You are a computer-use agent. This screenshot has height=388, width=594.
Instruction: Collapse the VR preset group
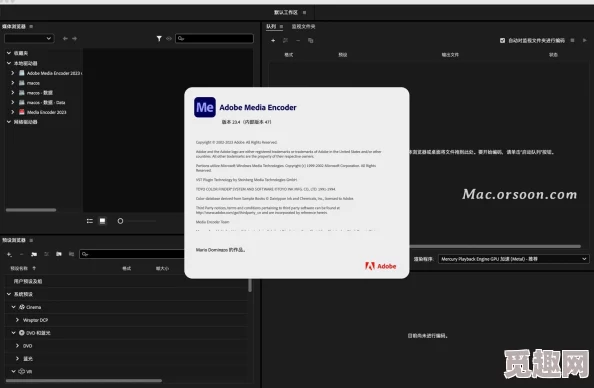[x=13, y=371]
